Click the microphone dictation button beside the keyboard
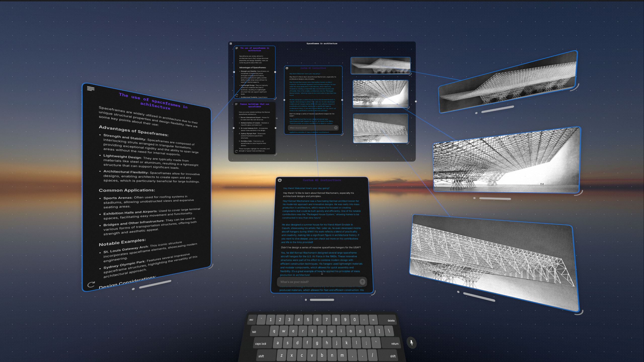644x362 pixels. (x=412, y=343)
